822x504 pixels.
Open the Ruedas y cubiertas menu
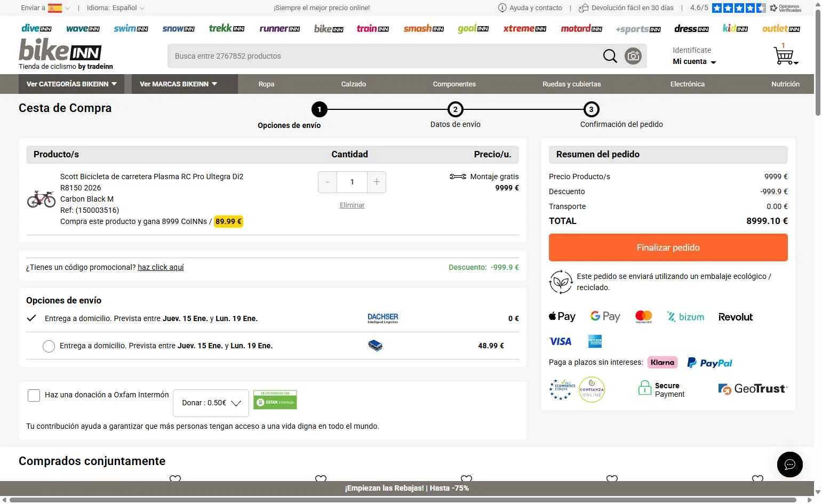(572, 84)
